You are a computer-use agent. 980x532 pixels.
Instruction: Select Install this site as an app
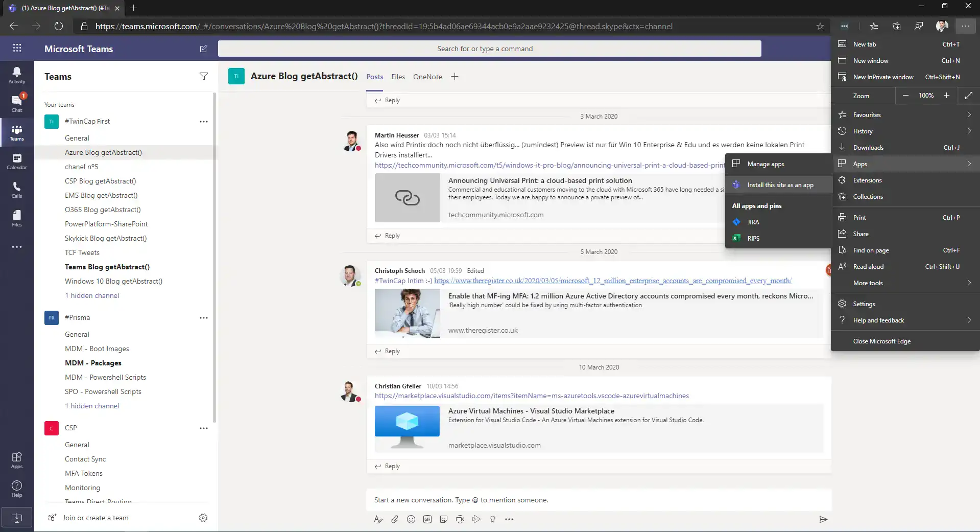[x=779, y=185]
